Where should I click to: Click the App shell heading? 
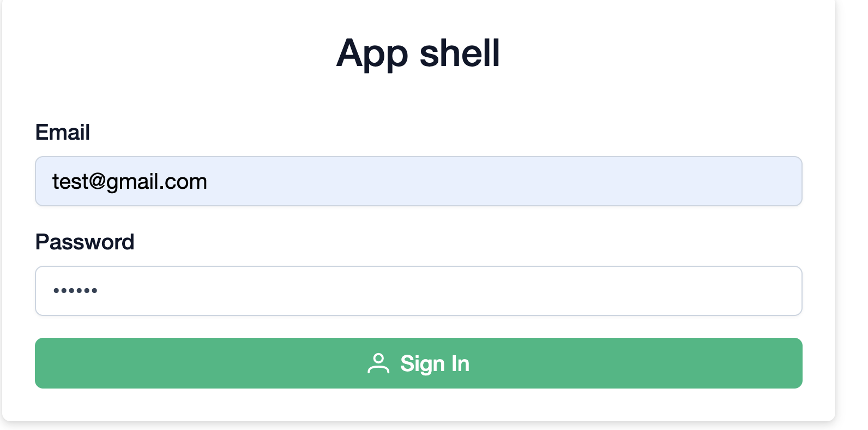point(418,53)
